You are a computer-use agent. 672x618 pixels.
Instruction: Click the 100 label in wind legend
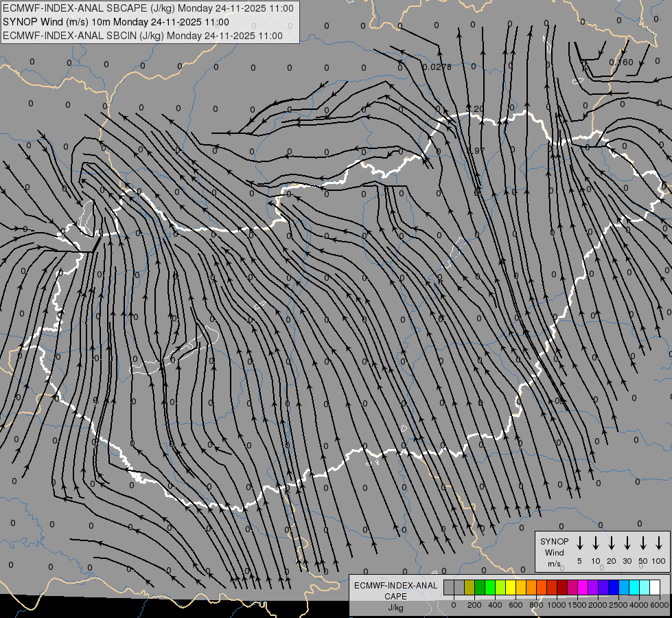pos(659,561)
